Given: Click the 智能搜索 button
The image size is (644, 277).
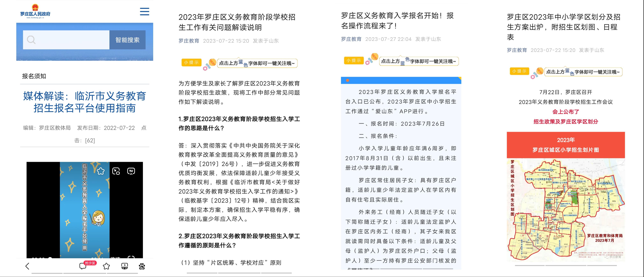Looking at the screenshot, I should click(127, 40).
